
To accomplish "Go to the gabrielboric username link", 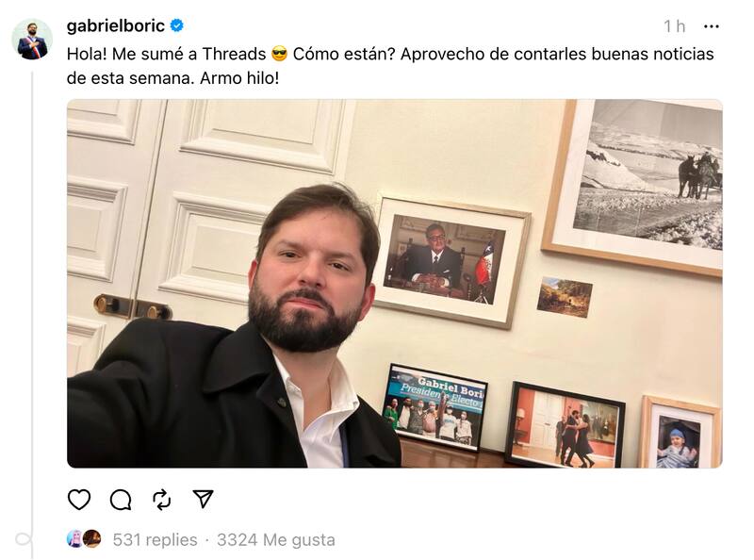I will coord(115,25).
